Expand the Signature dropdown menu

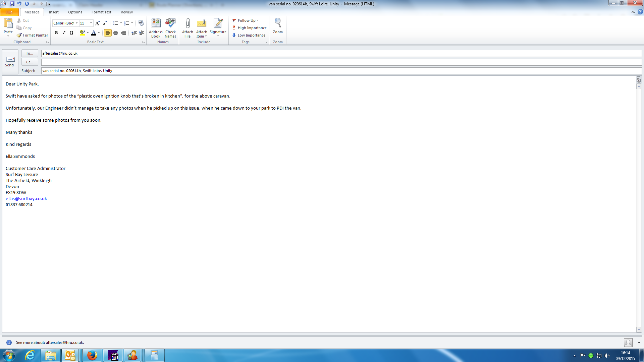click(x=218, y=36)
